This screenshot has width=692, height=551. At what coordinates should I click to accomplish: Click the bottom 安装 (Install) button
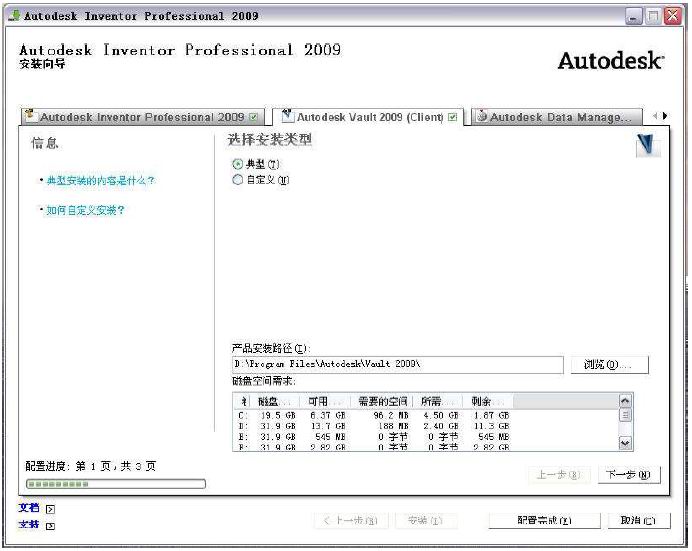425,520
